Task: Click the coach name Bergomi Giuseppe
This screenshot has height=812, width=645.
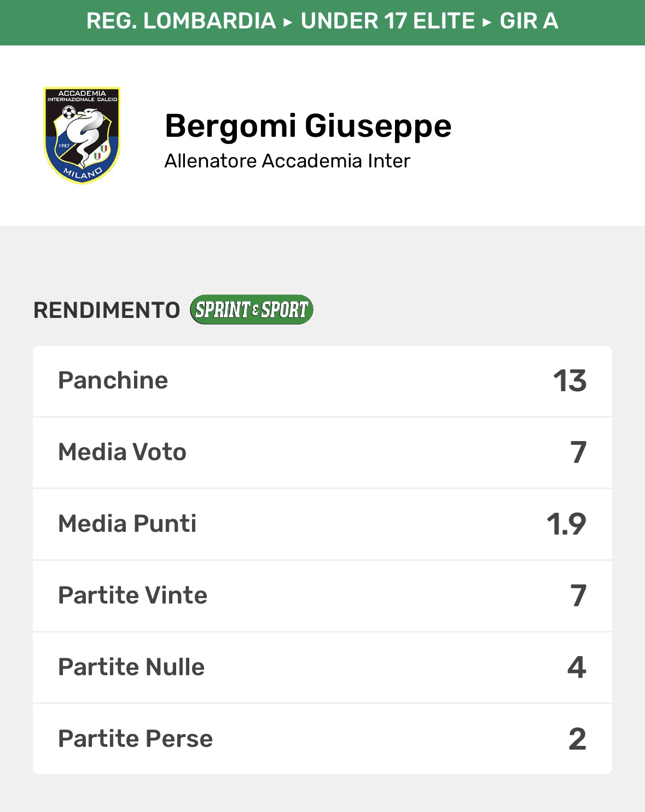Action: 308,126
